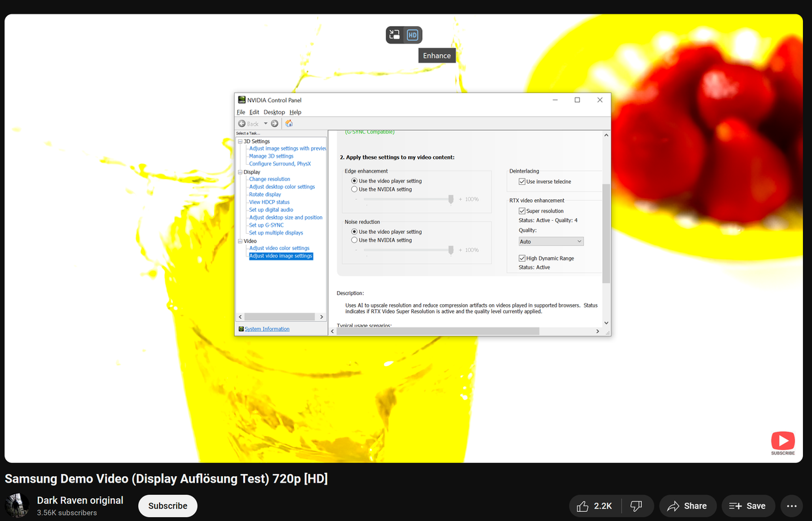The width and height of the screenshot is (812, 521).
Task: Open the Edit menu
Action: coord(254,112)
